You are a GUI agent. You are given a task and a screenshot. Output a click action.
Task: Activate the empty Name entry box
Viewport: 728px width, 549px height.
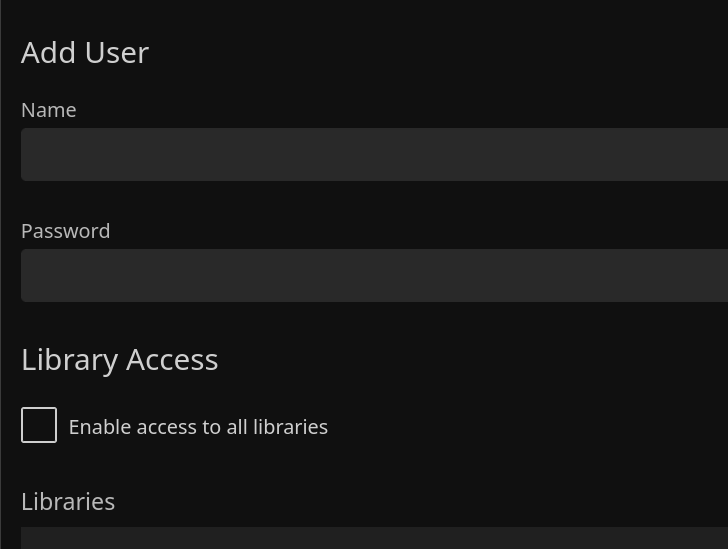[374, 154]
